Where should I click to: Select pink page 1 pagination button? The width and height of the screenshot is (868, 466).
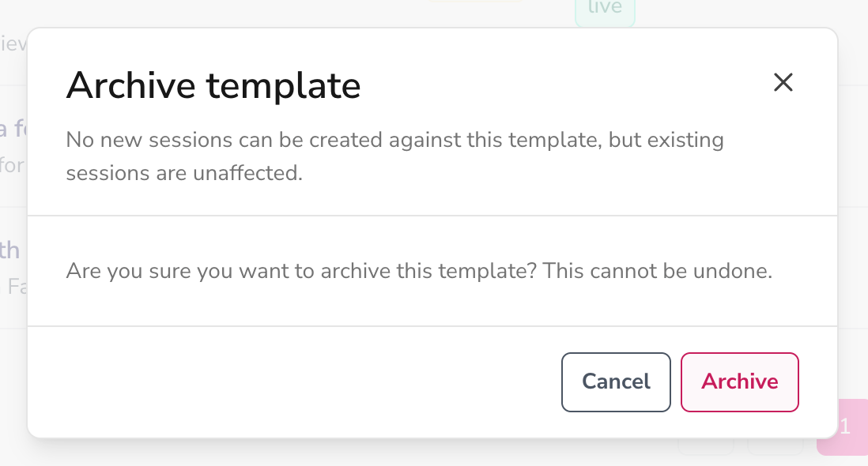point(843,427)
